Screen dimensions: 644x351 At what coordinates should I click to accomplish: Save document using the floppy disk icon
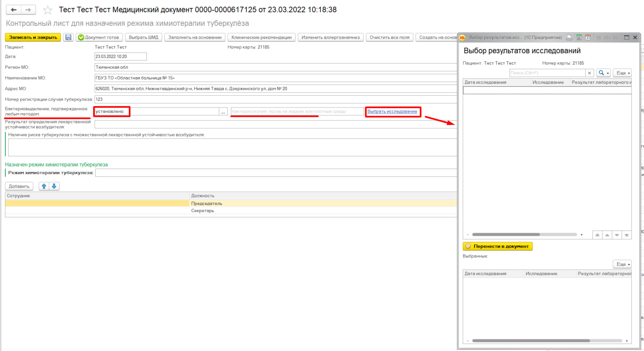(x=68, y=37)
